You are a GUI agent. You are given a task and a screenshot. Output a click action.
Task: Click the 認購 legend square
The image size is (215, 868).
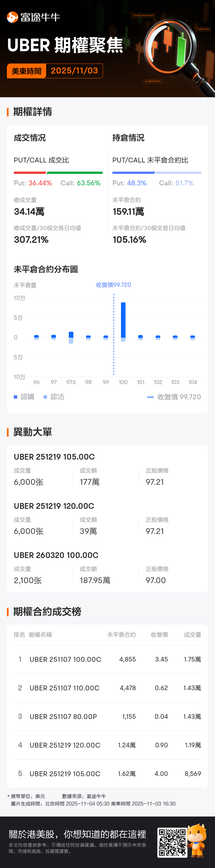click(x=15, y=397)
